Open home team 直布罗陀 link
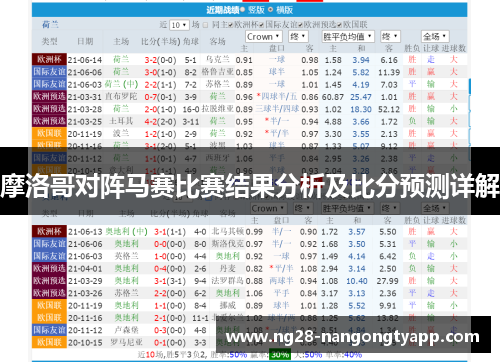Screen dimensions: 500x362 click(x=121, y=97)
